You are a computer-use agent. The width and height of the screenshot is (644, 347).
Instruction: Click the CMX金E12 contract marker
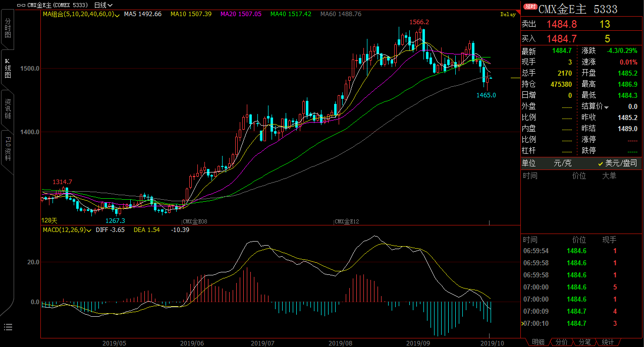point(347,221)
